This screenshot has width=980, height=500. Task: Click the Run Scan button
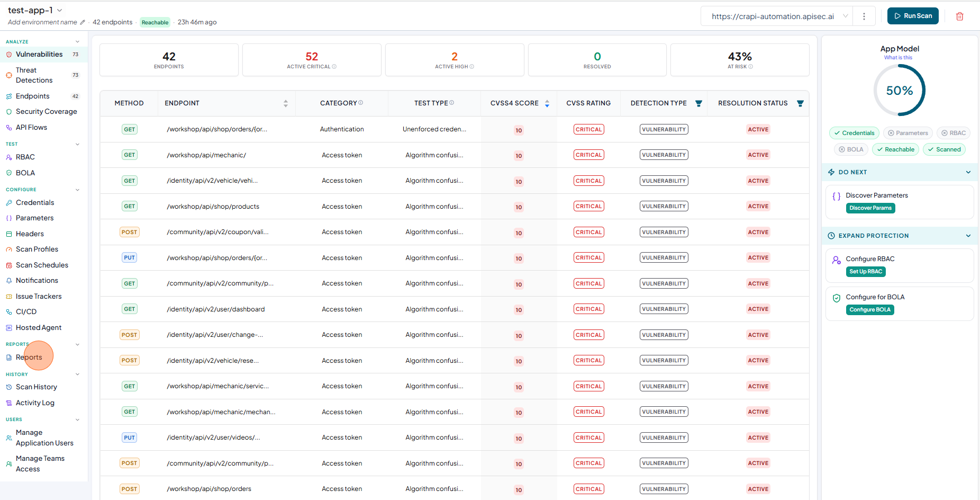point(913,16)
